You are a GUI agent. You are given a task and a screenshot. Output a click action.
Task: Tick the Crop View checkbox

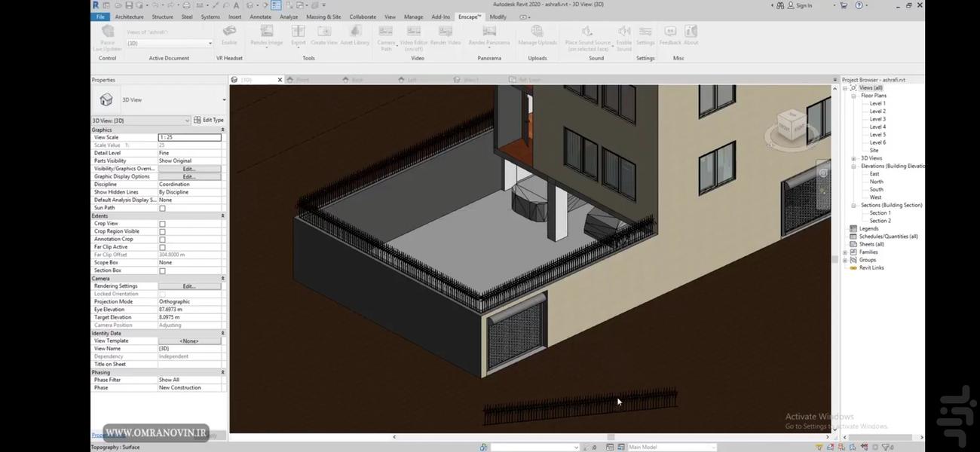pos(162,224)
